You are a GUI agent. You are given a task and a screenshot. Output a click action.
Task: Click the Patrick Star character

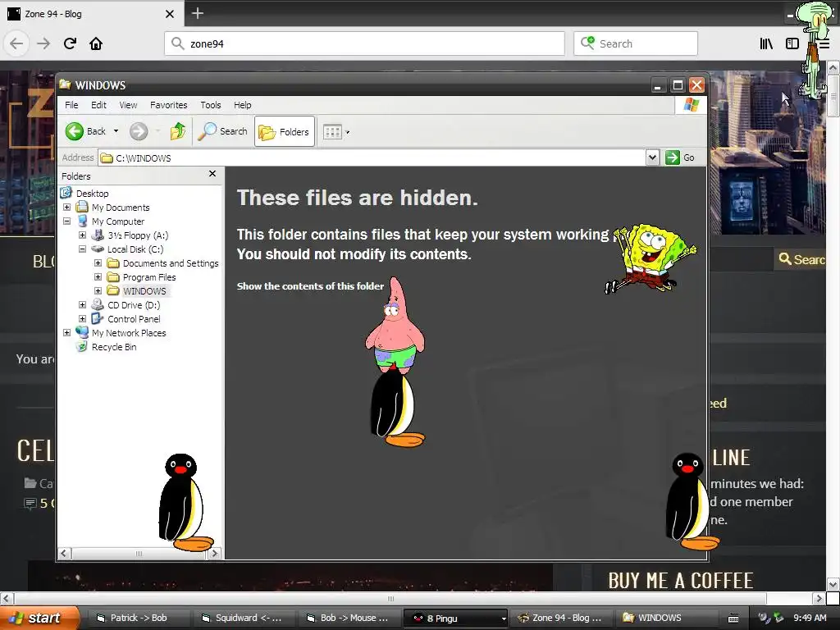[x=395, y=325]
